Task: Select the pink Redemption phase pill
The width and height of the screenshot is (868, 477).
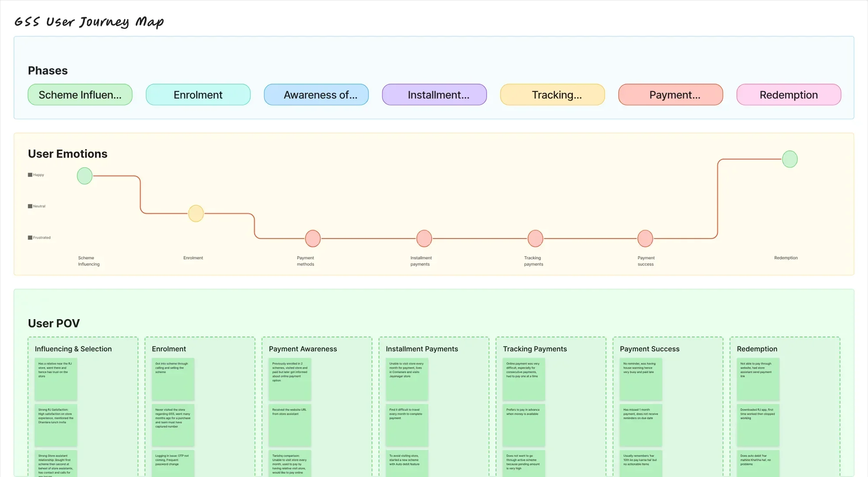Action: (x=789, y=95)
